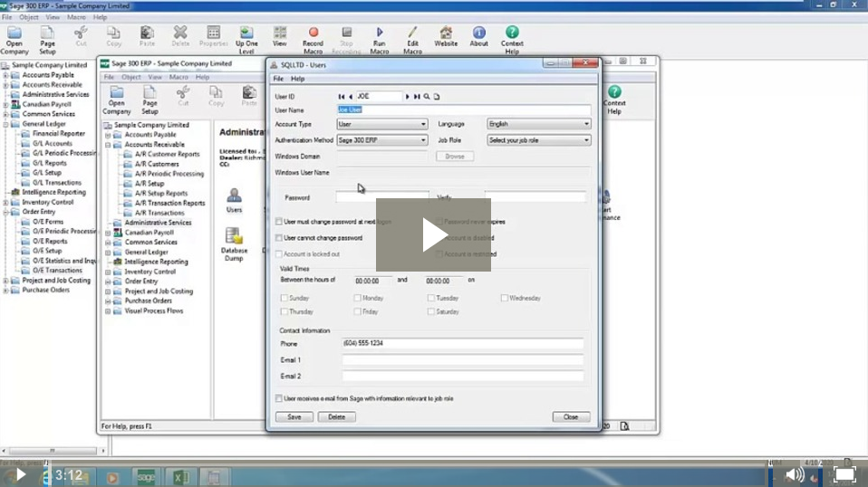Enable user receives e-mail from Sage checkbox

point(279,398)
